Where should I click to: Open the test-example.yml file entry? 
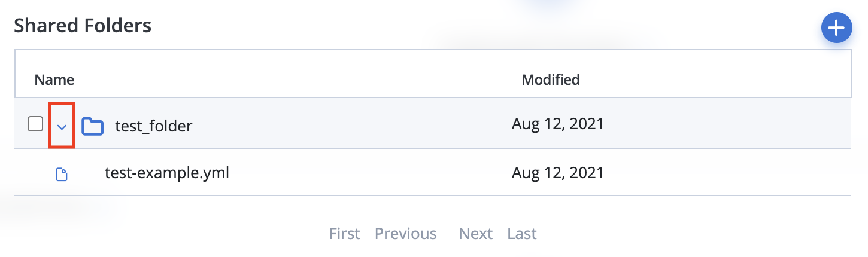(167, 173)
